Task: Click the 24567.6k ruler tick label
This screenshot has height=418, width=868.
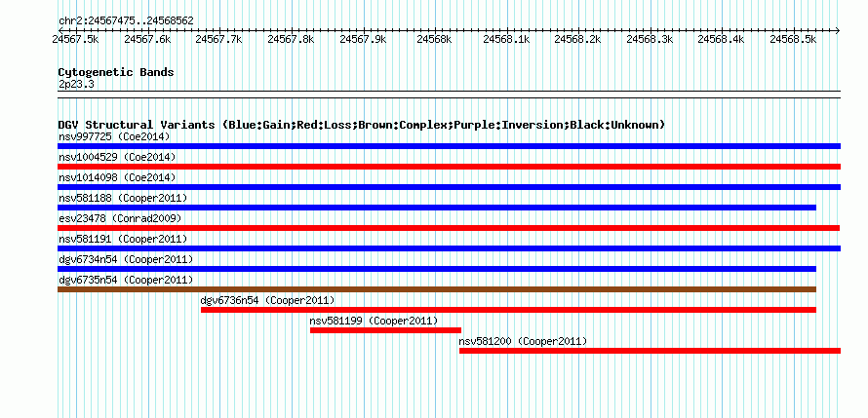Action: (147, 39)
